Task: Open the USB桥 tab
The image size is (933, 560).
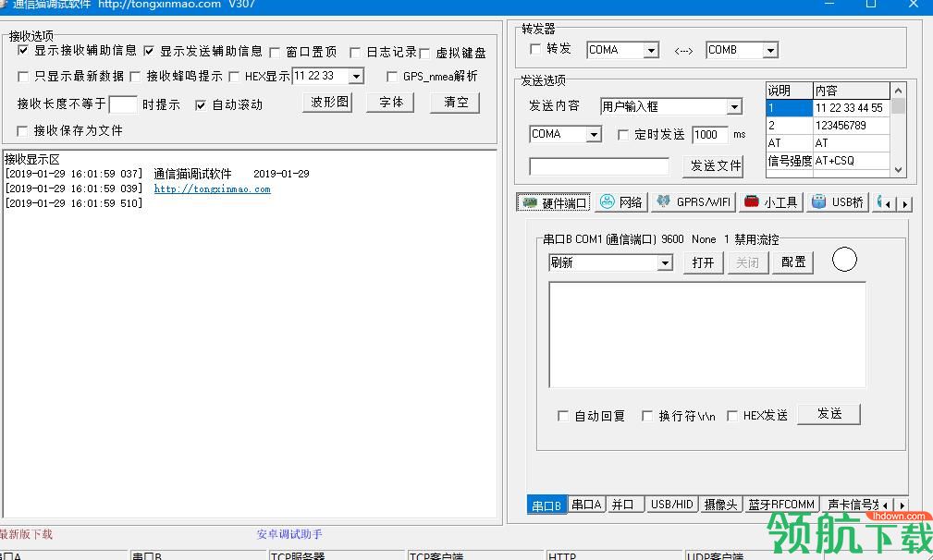Action: coord(838,202)
